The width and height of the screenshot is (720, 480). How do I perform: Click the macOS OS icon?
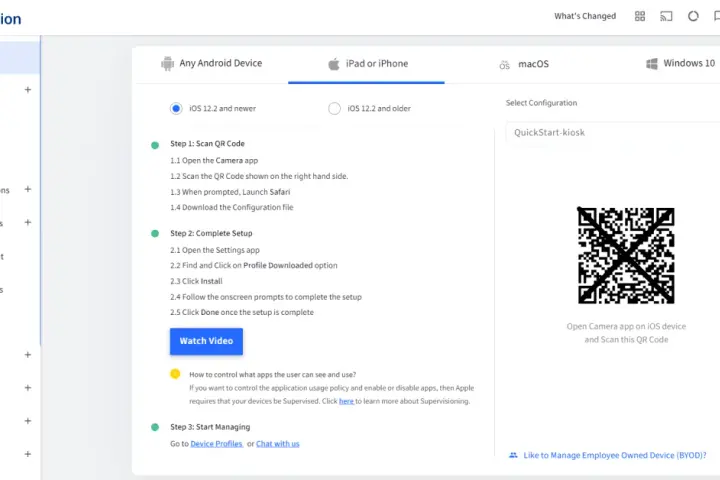504,65
